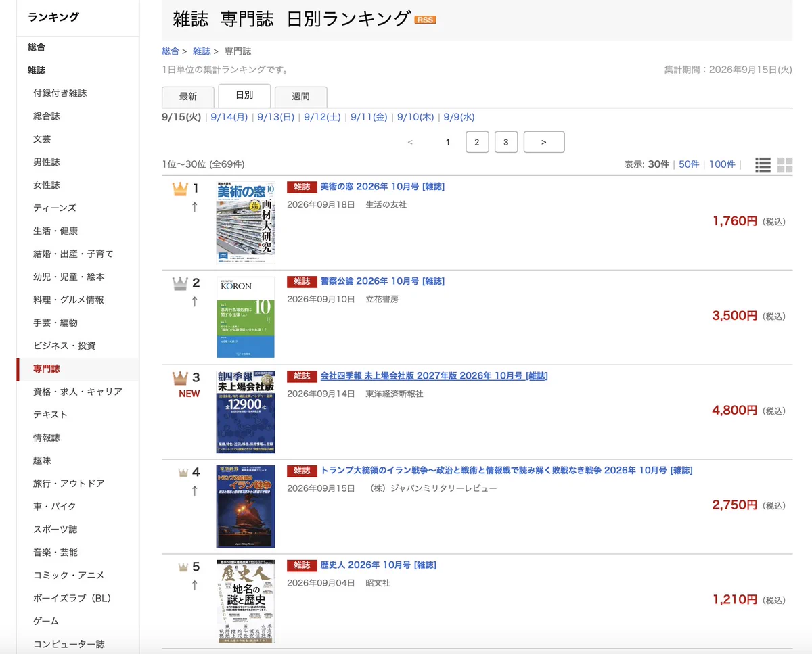Open 情報誌 category

point(47,438)
